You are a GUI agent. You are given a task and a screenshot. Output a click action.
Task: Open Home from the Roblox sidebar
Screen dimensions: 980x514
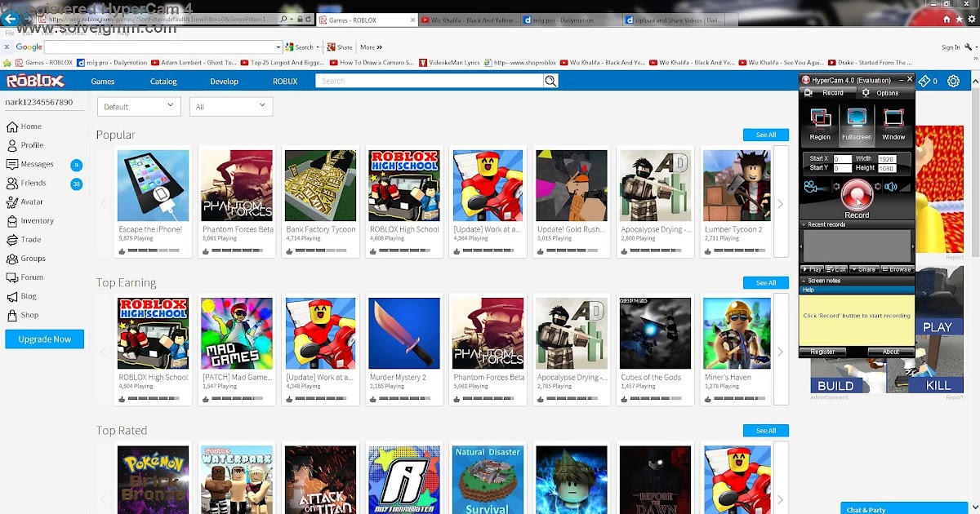24,126
